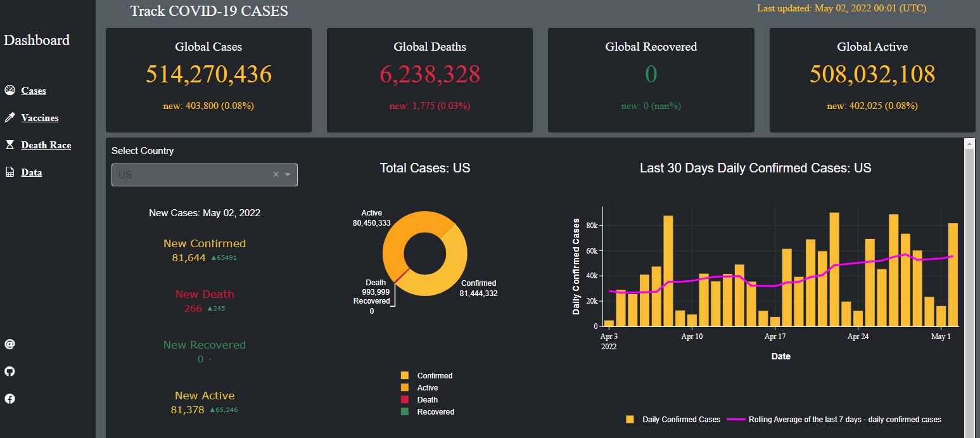Viewport: 980px width, 438px height.
Task: Click the hourglass icon beside Death Race
Action: pyautogui.click(x=10, y=145)
